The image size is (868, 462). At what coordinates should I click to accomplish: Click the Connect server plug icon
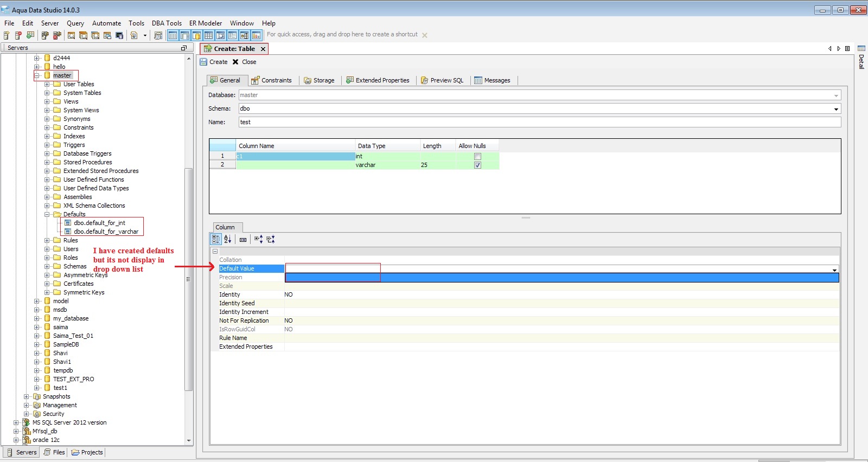45,35
